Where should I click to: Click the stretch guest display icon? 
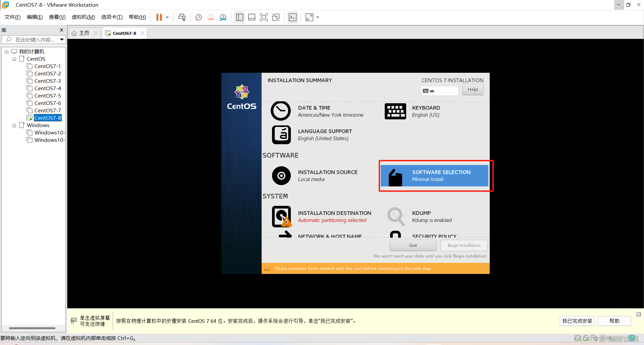309,17
